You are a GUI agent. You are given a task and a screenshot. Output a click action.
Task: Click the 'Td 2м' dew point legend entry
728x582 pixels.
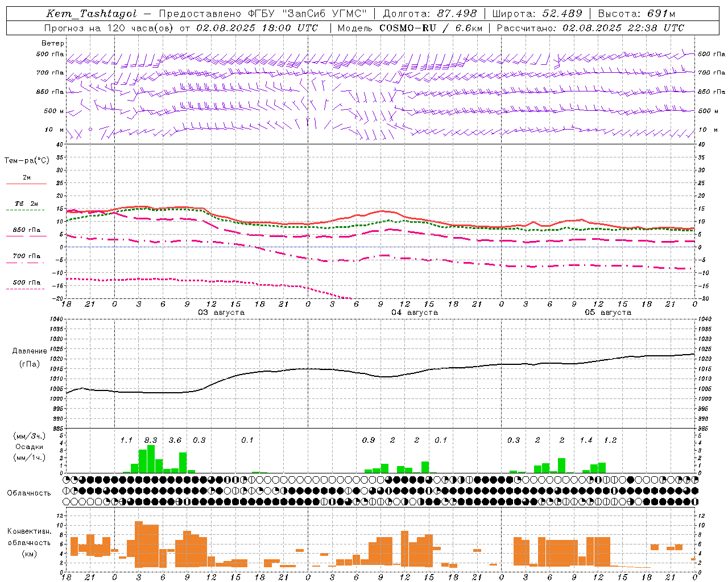click(27, 203)
